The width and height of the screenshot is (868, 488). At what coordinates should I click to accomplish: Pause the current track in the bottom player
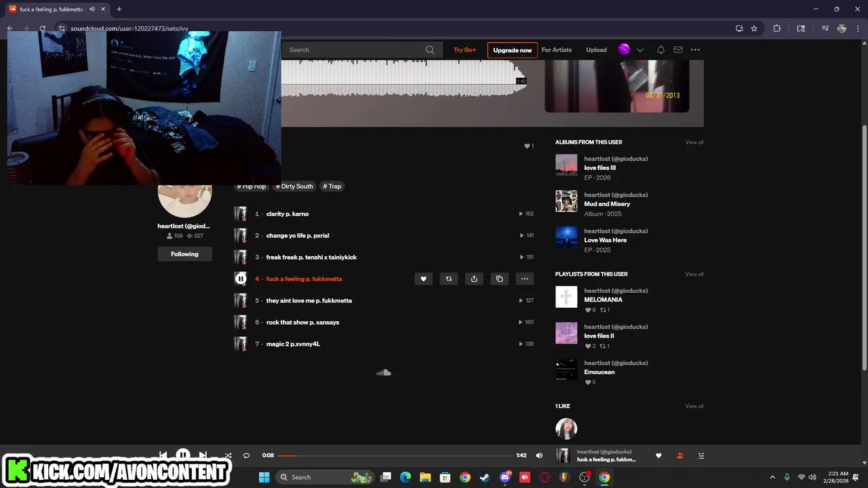[183, 455]
